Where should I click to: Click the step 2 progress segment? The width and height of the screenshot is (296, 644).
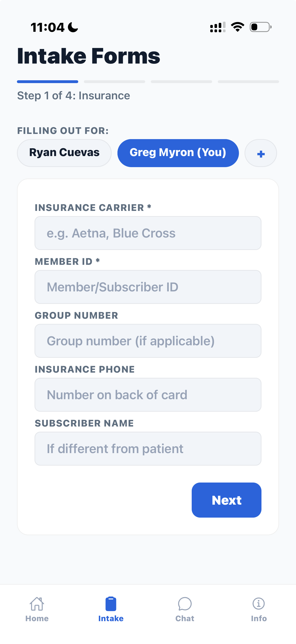pyautogui.click(x=114, y=81)
